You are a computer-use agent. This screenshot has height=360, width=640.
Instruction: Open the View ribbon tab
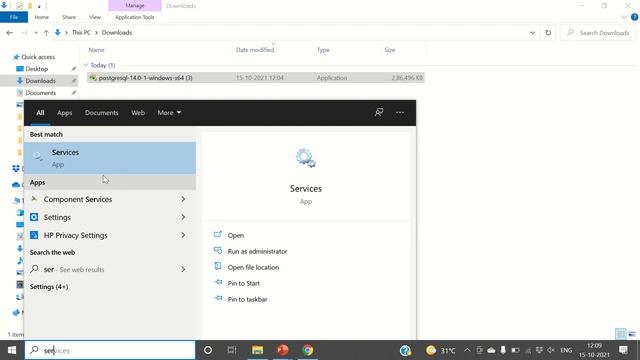click(95, 17)
